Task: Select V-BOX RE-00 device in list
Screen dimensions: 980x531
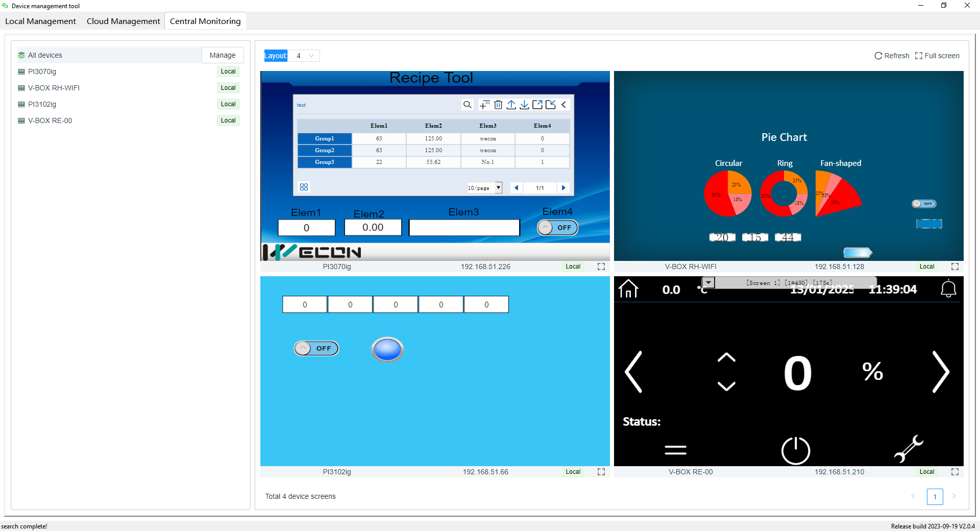Action: (128, 120)
